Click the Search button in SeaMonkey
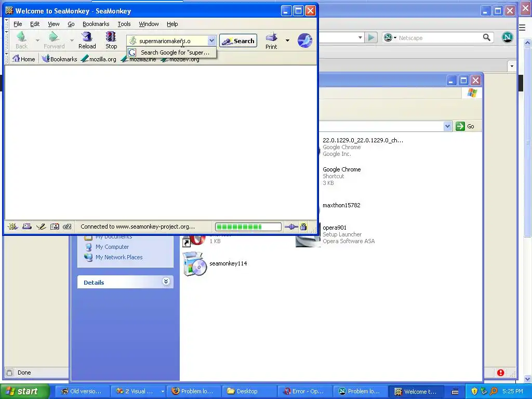Viewport: 532px width, 399px height. (x=238, y=41)
